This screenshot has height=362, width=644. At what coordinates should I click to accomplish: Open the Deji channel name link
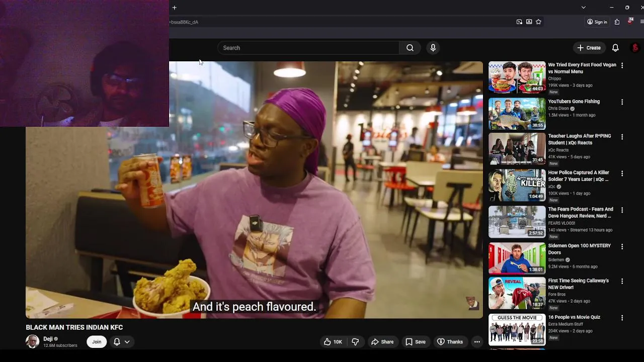pos(48,339)
